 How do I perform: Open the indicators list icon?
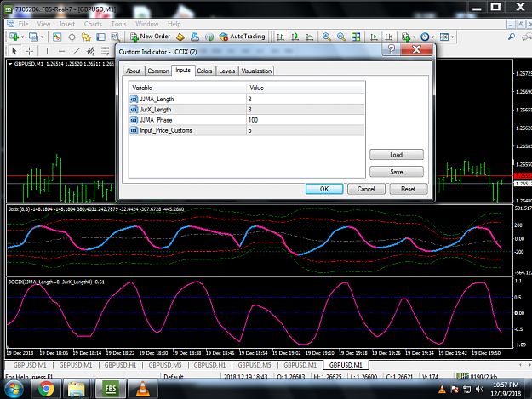coord(406,37)
